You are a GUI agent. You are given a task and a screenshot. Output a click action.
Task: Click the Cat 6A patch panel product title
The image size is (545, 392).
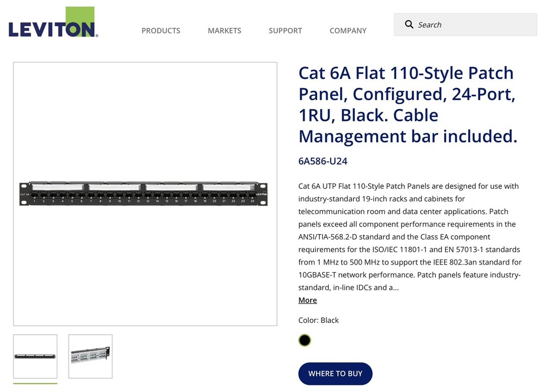[x=406, y=105]
